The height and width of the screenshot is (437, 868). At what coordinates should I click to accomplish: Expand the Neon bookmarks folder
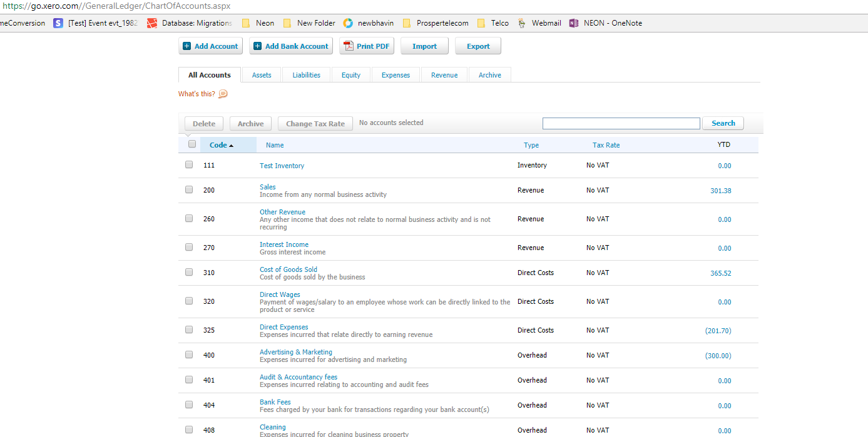(247, 23)
